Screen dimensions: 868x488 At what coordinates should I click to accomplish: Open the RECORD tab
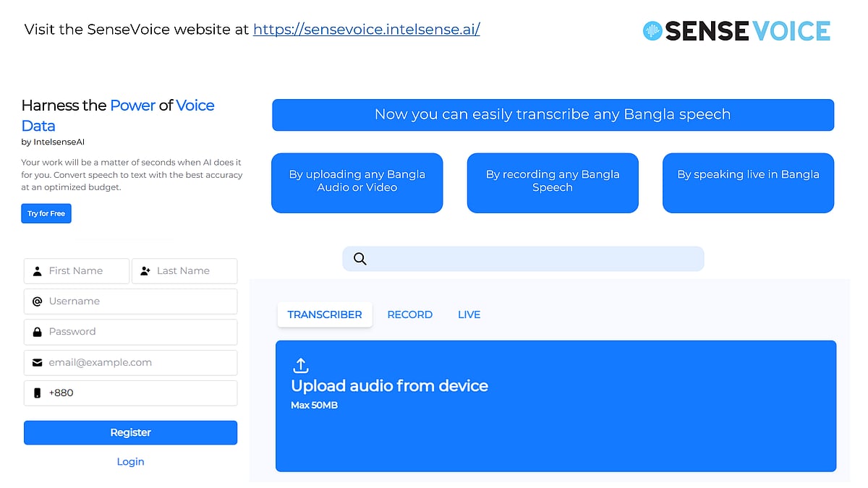point(409,314)
